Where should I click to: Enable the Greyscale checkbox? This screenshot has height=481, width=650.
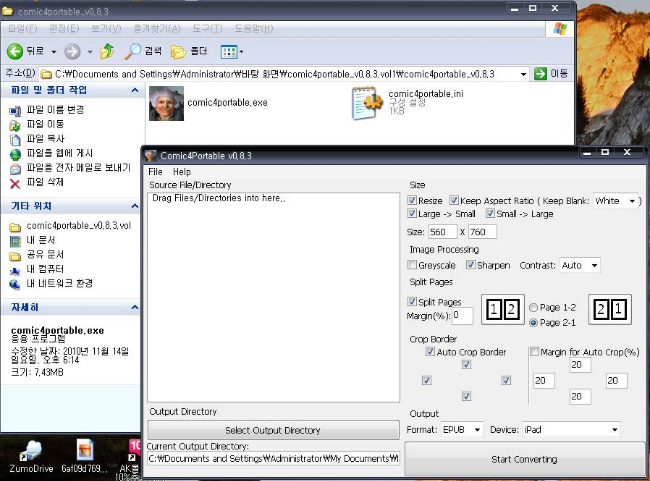click(412, 265)
